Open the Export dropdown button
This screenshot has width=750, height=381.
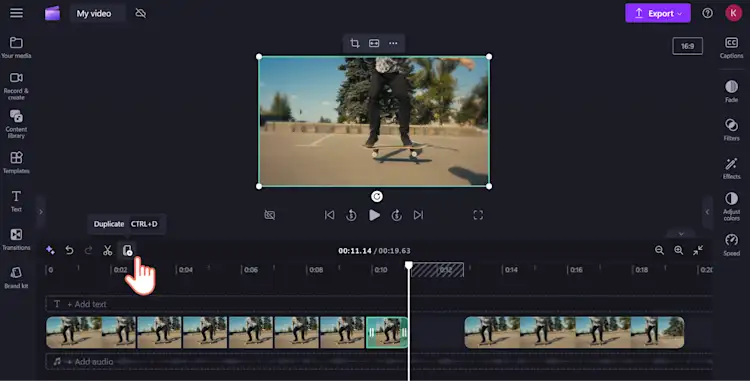point(658,13)
